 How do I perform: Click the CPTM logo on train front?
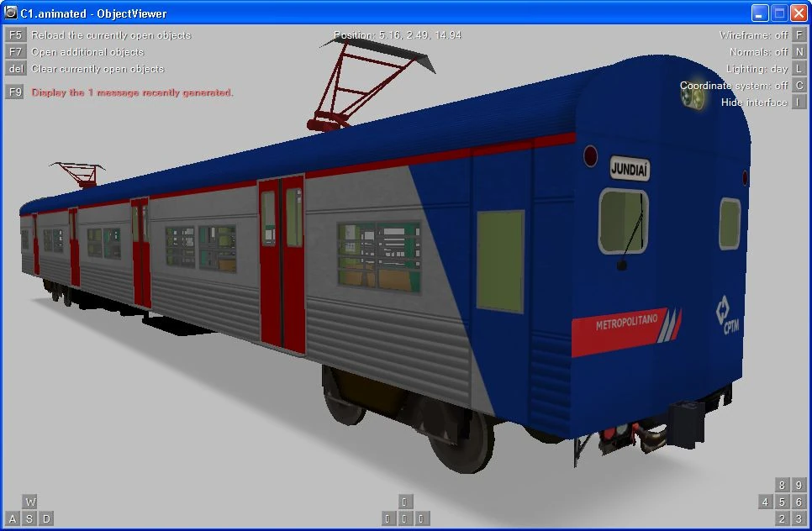726,315
